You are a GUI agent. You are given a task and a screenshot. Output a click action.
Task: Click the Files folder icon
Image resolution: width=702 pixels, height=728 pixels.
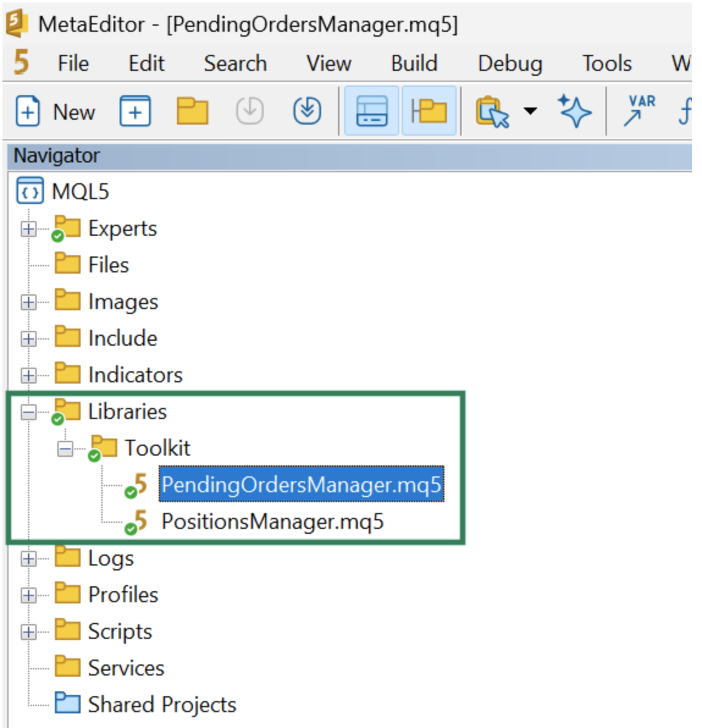(x=67, y=263)
